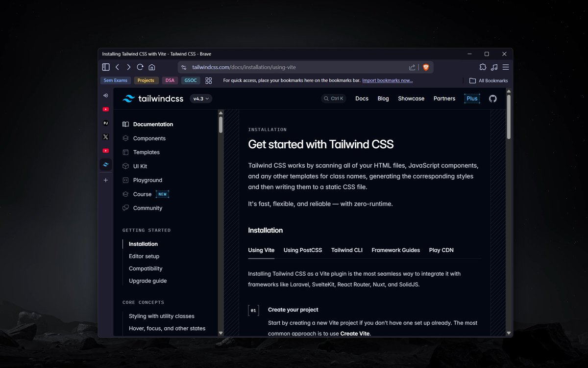Click the Plus link in the header
The width and height of the screenshot is (588, 368).
pos(472,99)
